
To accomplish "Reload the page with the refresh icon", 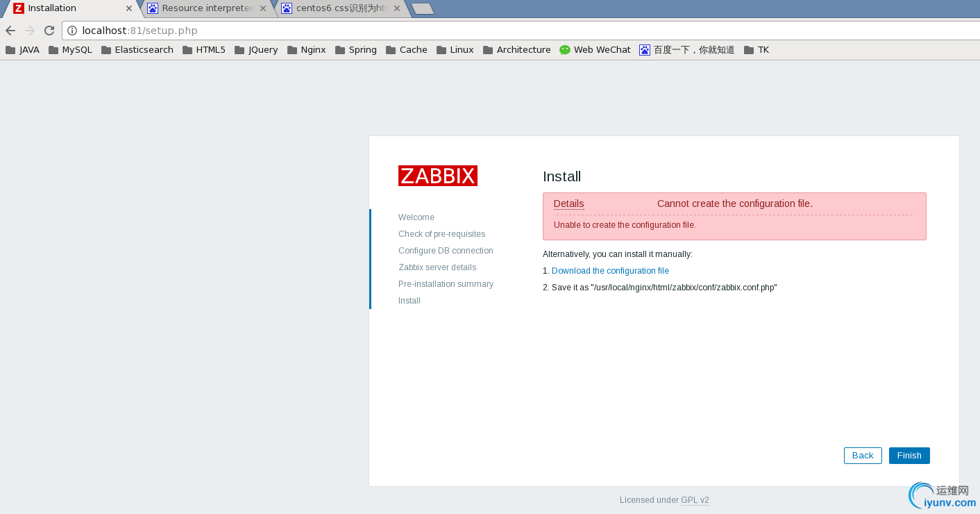I will pyautogui.click(x=49, y=31).
